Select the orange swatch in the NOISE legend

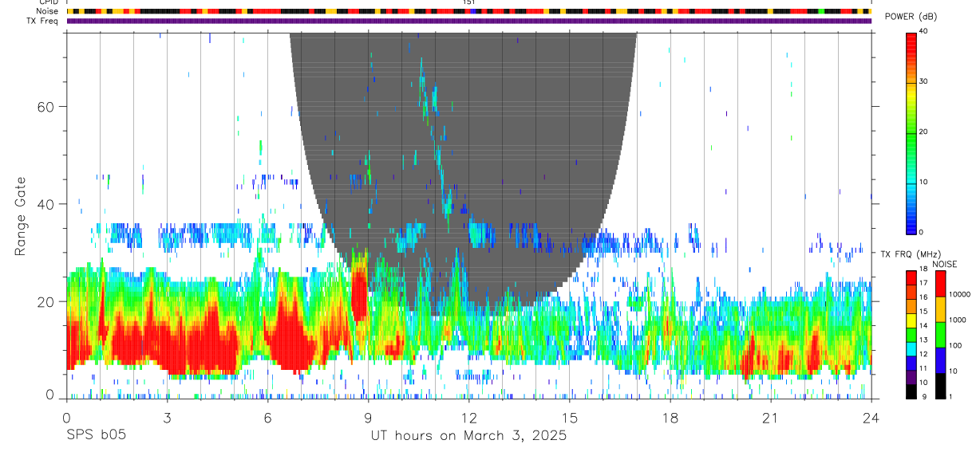(940, 309)
